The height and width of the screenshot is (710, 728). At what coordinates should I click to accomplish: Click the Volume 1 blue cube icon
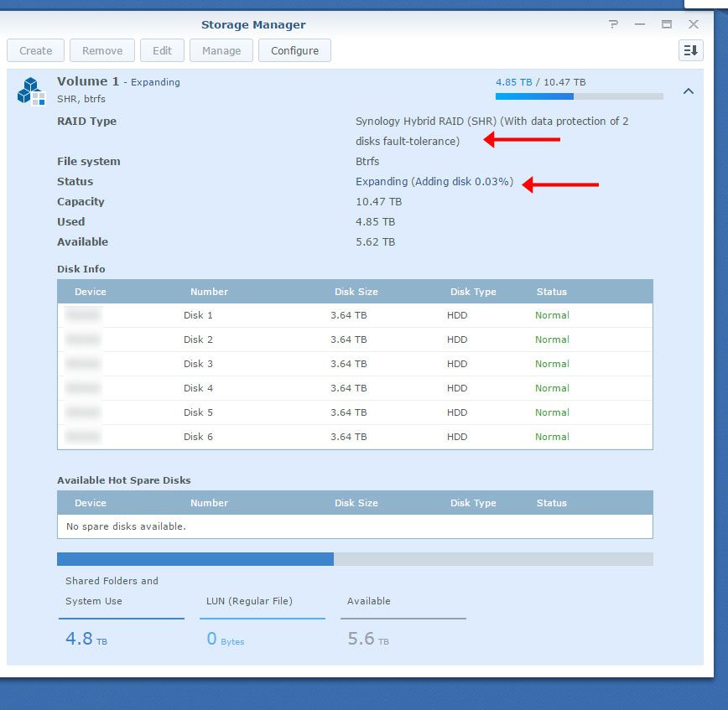tap(31, 88)
